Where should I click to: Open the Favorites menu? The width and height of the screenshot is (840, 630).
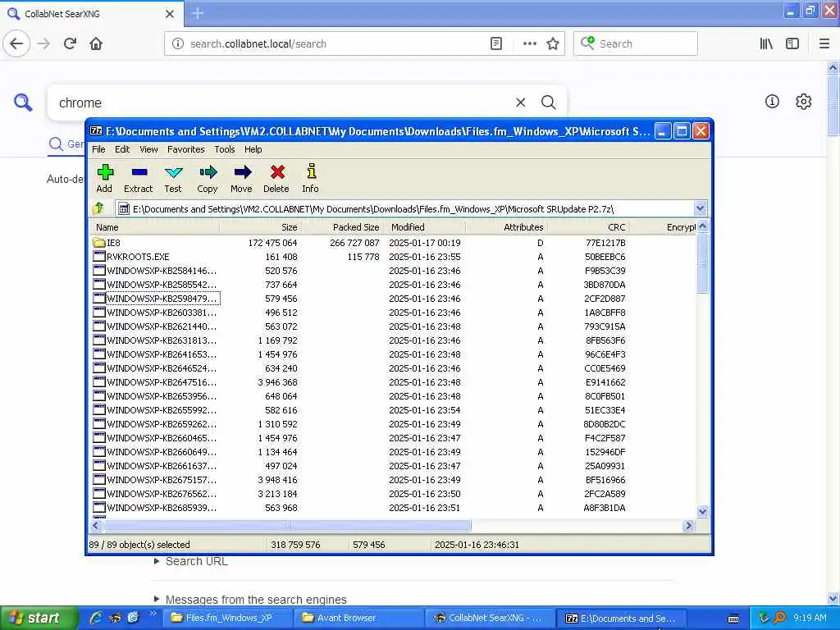[x=186, y=149]
